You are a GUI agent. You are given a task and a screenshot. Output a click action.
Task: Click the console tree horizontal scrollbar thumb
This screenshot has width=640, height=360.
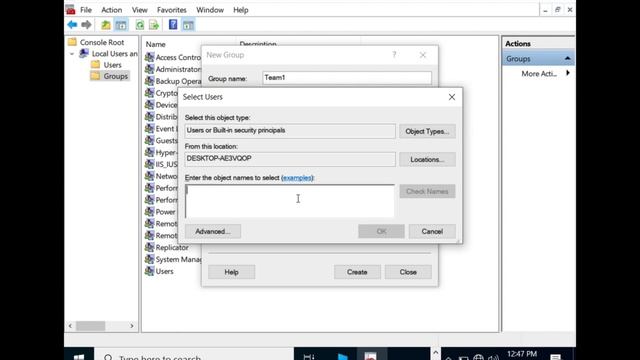91,326
